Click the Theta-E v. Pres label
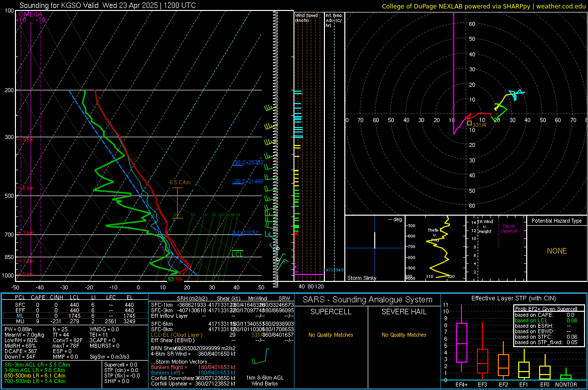588x390 pixels. point(434,235)
